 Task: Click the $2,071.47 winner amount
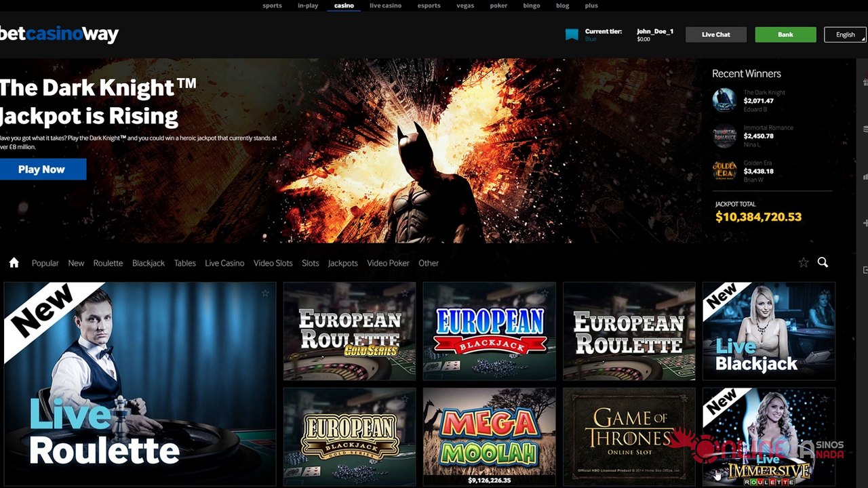click(758, 101)
